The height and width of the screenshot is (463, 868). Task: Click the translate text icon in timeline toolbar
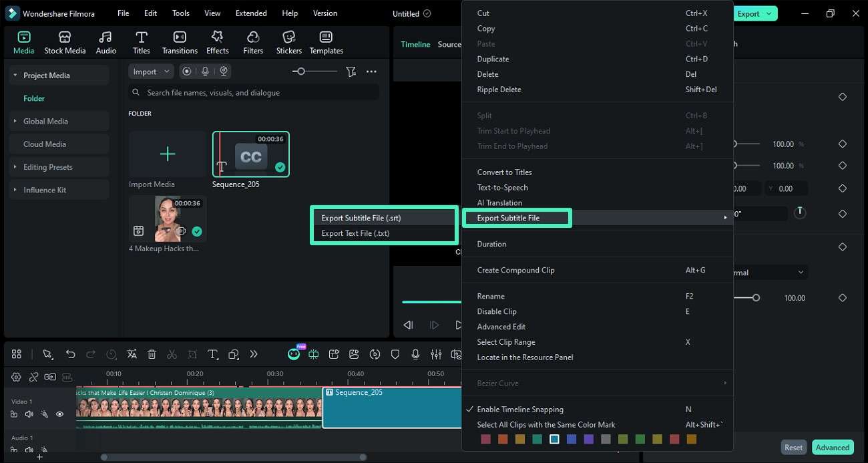point(132,354)
